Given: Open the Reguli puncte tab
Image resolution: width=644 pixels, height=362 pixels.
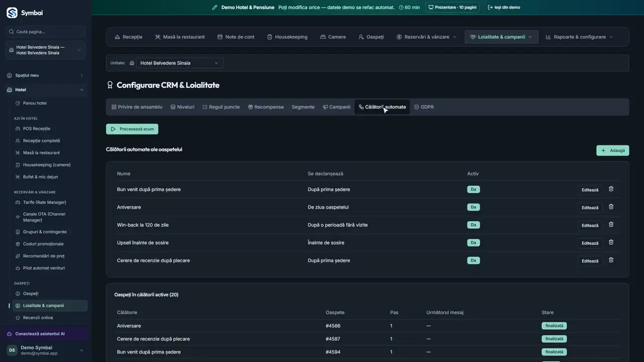Looking at the screenshot, I should [221, 107].
